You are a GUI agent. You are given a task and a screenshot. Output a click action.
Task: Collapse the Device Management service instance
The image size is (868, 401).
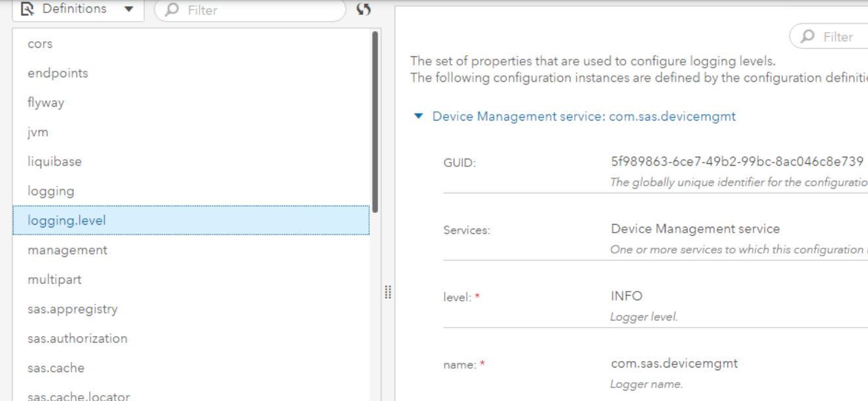coord(418,117)
